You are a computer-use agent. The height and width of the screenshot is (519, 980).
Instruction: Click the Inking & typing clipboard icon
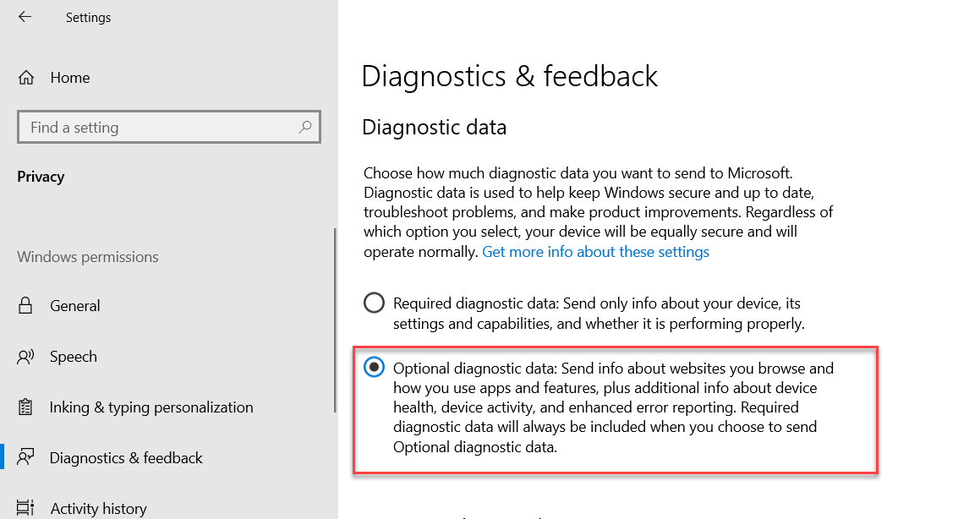click(x=25, y=407)
